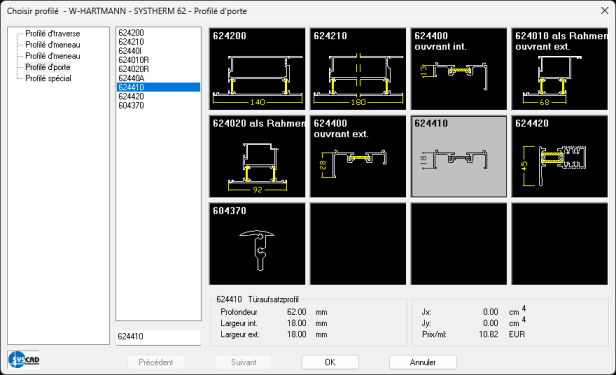Pick the grey selected 624410 thumbnail
Screen dimensions: 616x375
point(459,156)
